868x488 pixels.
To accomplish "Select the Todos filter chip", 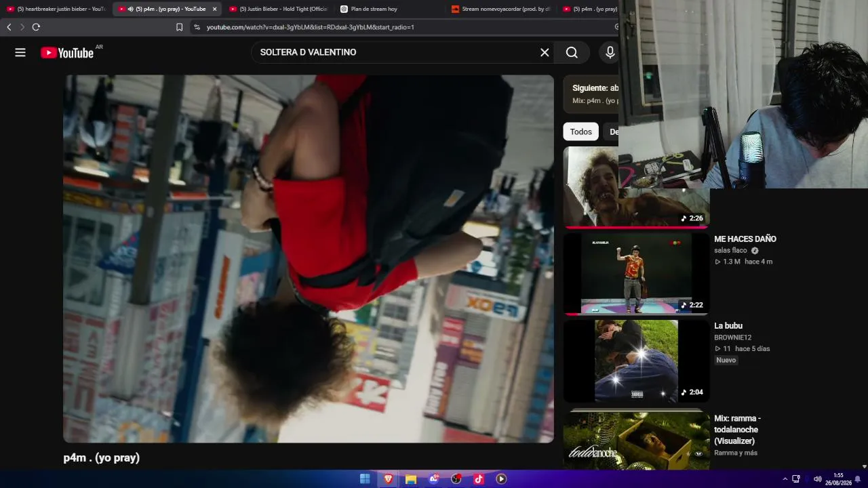I will 580,131.
